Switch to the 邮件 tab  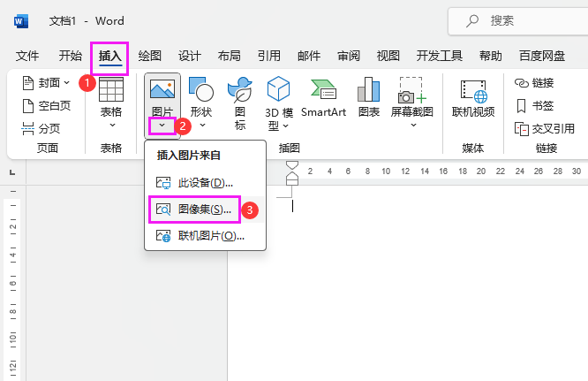[309, 56]
